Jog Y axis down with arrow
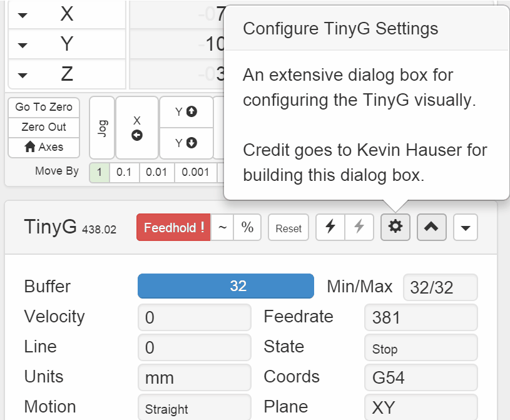 coord(186,143)
